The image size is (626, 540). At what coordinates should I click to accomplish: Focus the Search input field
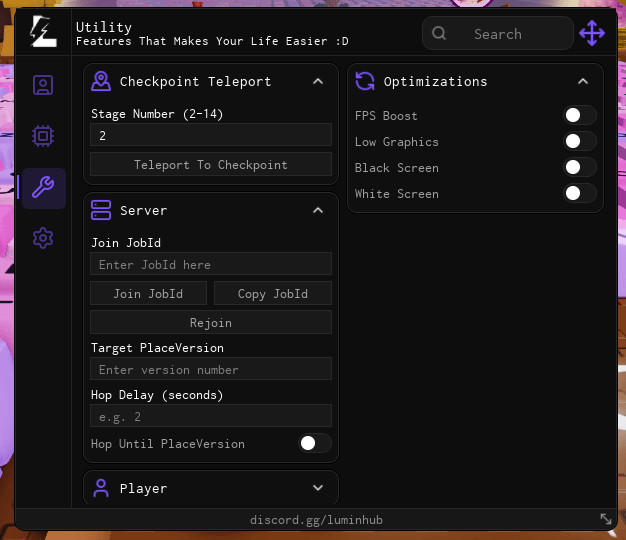pos(497,34)
